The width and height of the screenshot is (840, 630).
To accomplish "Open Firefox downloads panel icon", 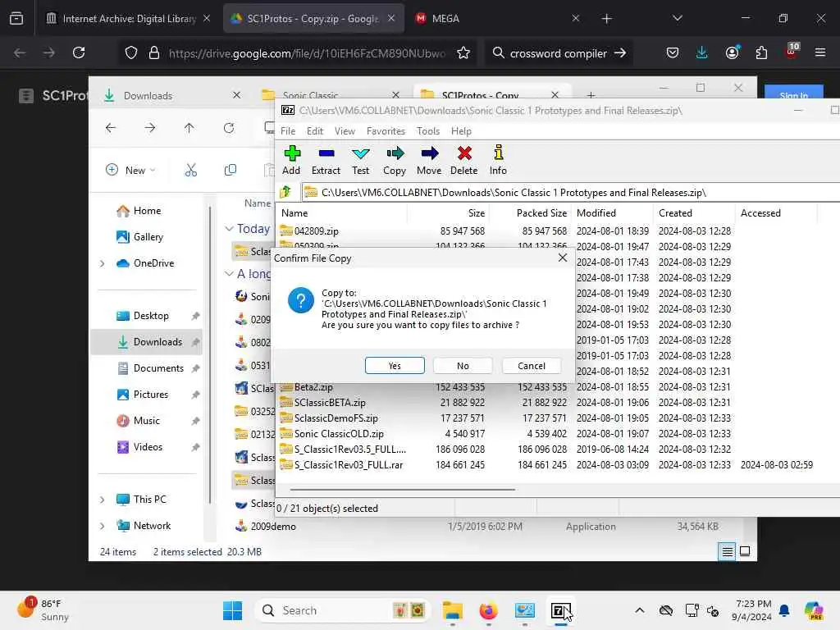I will 702,52.
